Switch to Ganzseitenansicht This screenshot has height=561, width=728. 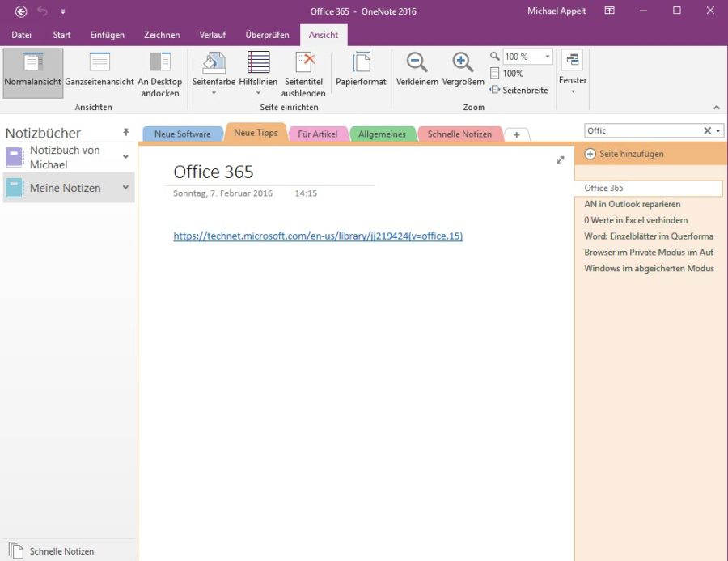[x=99, y=73]
